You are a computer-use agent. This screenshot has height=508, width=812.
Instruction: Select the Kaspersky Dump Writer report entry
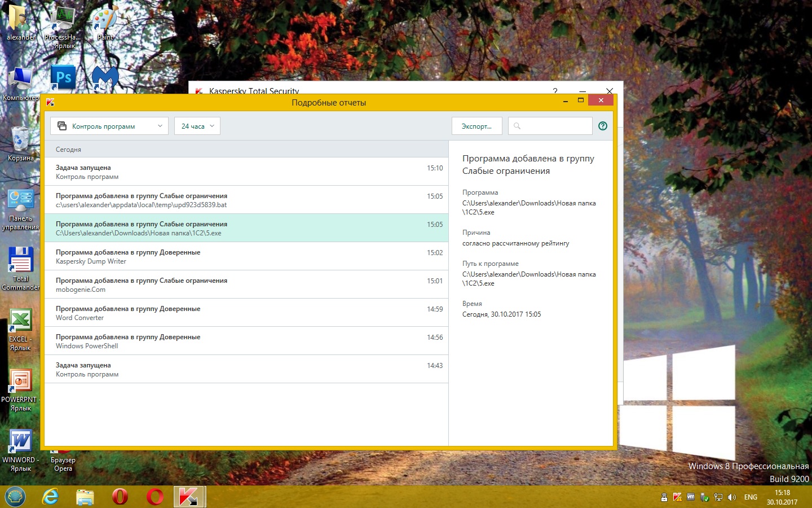click(246, 256)
